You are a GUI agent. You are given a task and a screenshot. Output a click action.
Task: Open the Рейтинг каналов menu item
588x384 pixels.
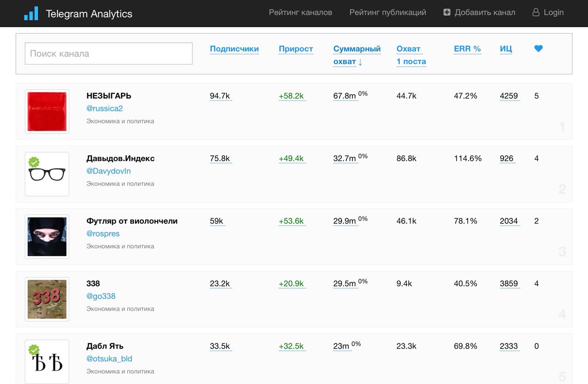300,12
